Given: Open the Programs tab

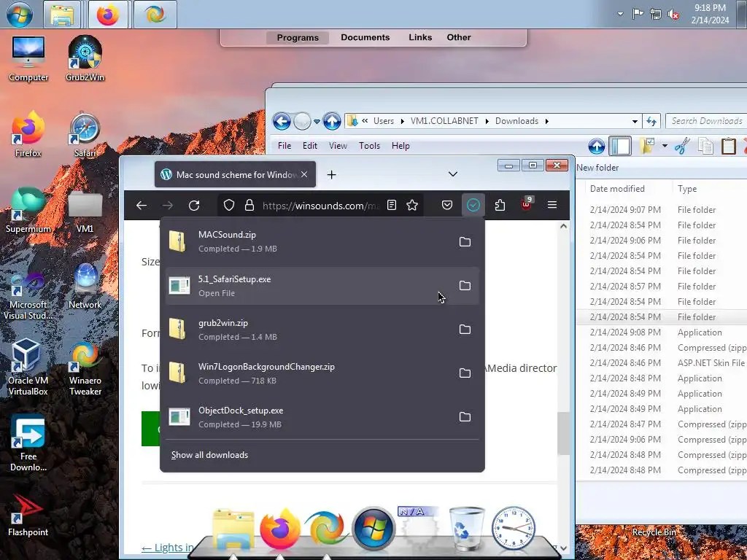Looking at the screenshot, I should coord(298,38).
